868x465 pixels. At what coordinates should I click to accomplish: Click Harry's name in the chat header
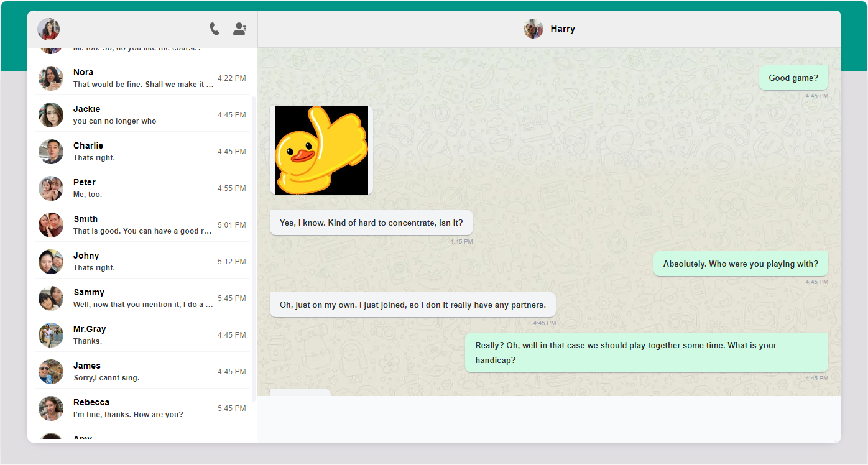pos(561,28)
